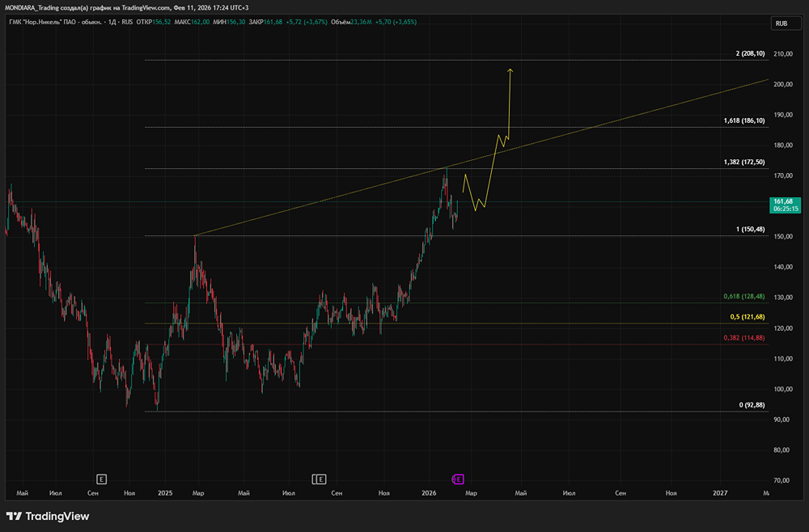Click the 2027 label on time axis
The image size is (809, 532).
click(x=720, y=493)
